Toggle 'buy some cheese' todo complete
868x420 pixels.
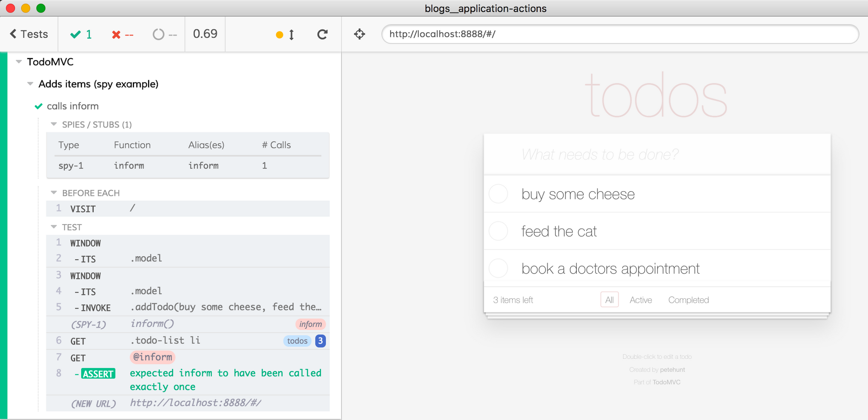point(498,194)
